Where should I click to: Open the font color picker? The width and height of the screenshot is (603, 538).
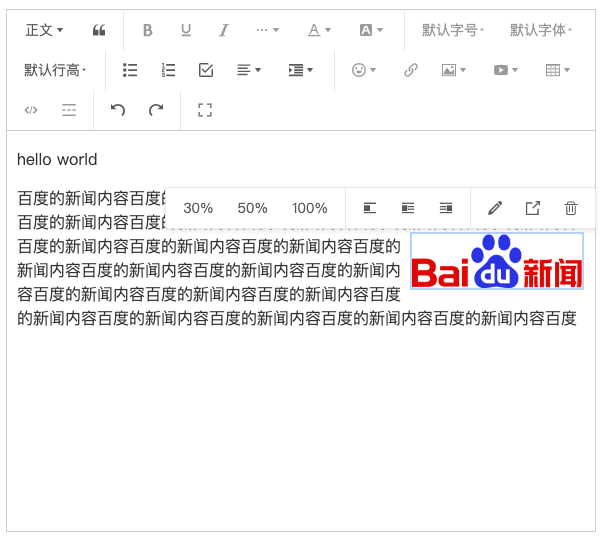point(319,30)
